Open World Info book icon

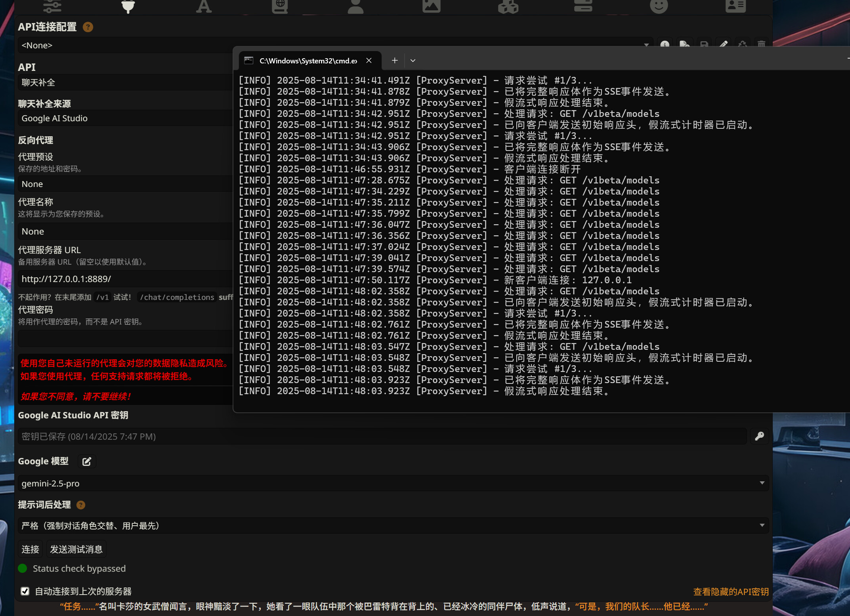click(x=280, y=6)
